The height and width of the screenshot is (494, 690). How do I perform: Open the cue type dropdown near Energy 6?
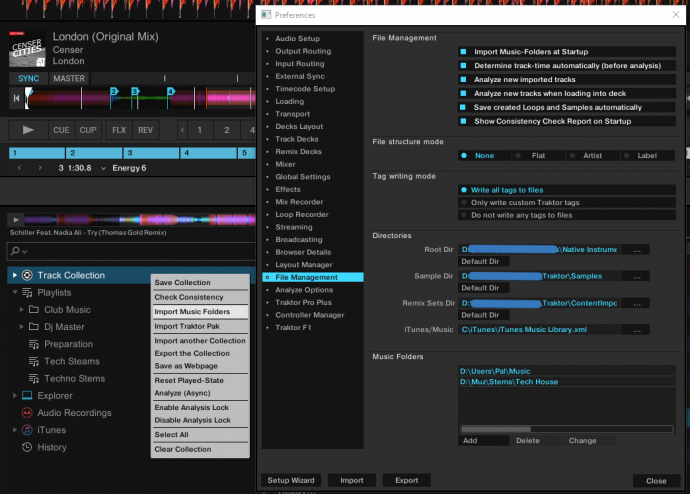pyautogui.click(x=103, y=168)
